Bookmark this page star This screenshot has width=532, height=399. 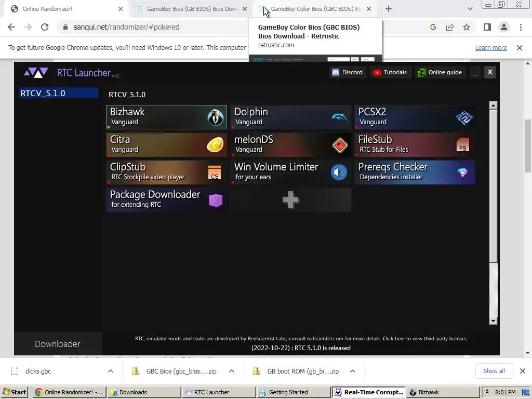pyautogui.click(x=467, y=27)
